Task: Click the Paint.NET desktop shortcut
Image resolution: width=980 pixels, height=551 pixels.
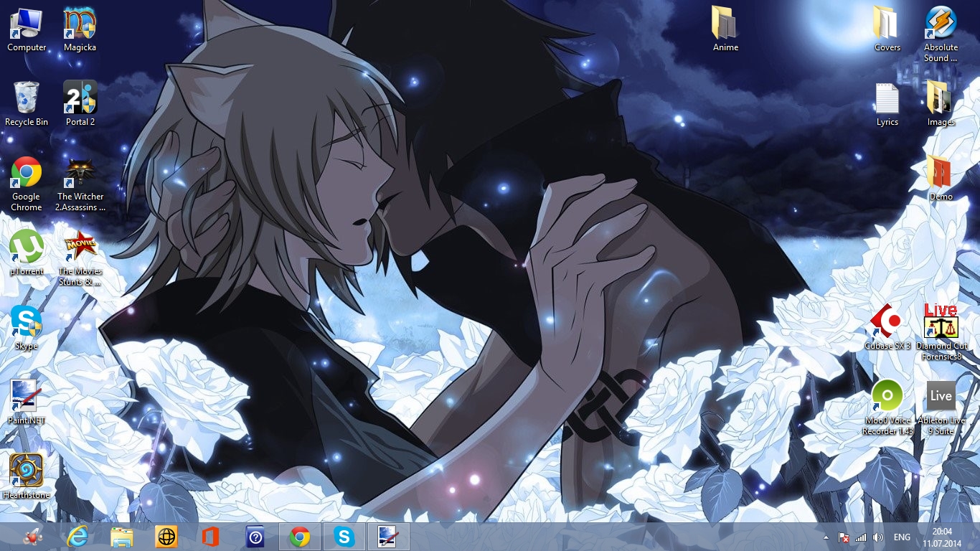Action: 27,402
